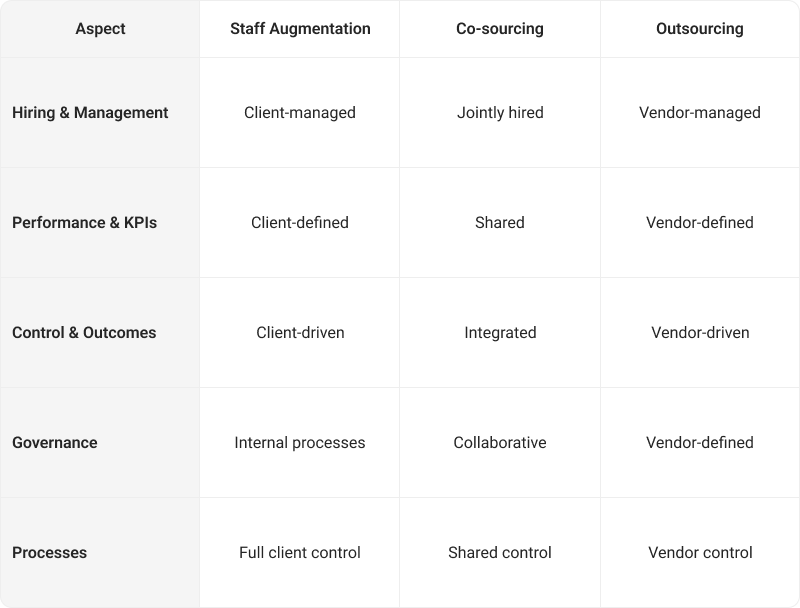Select the Client-managed cell

click(300, 113)
